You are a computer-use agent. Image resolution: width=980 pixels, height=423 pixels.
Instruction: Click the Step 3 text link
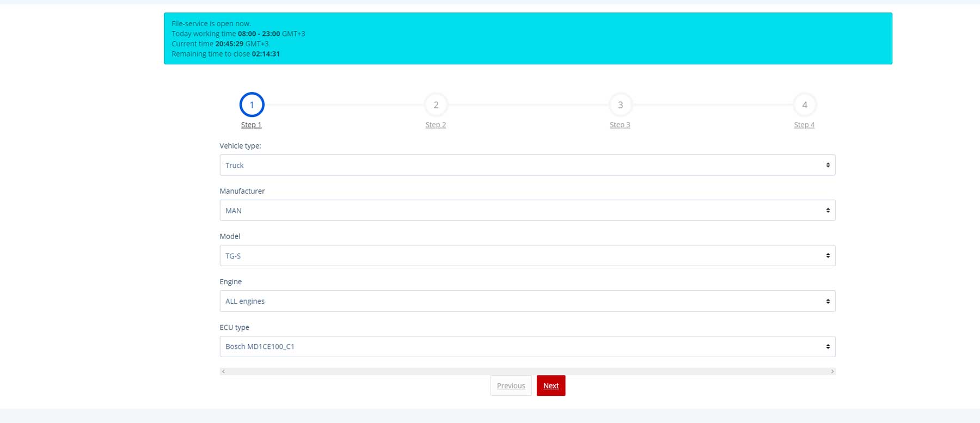[x=620, y=125]
